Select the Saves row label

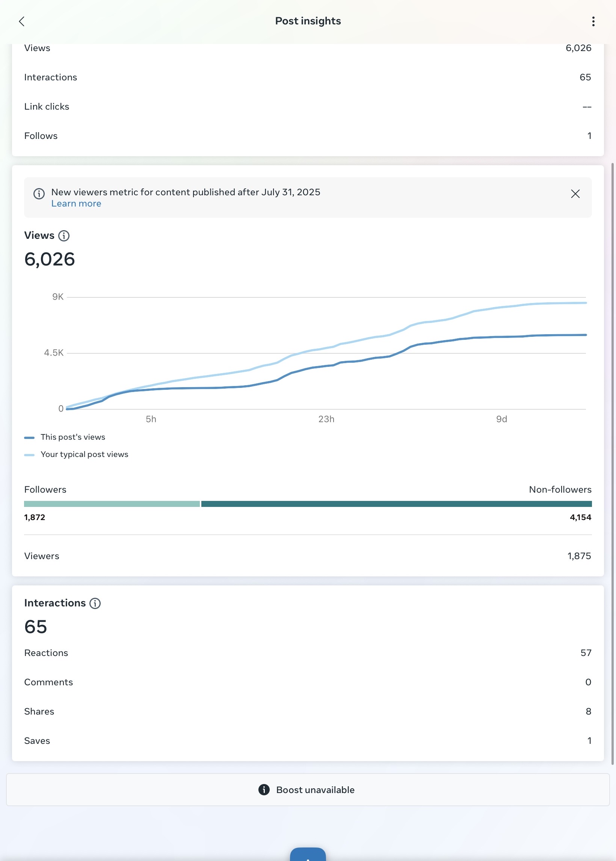coord(37,740)
